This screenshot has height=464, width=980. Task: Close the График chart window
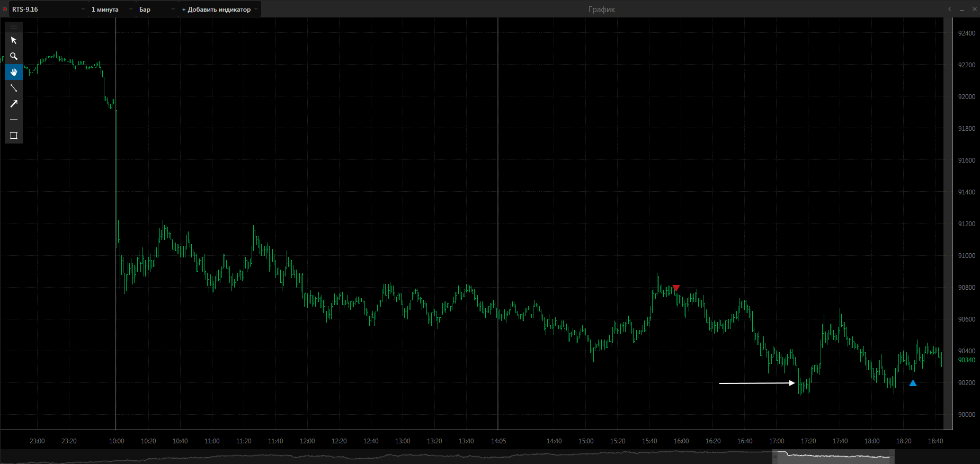(x=974, y=9)
